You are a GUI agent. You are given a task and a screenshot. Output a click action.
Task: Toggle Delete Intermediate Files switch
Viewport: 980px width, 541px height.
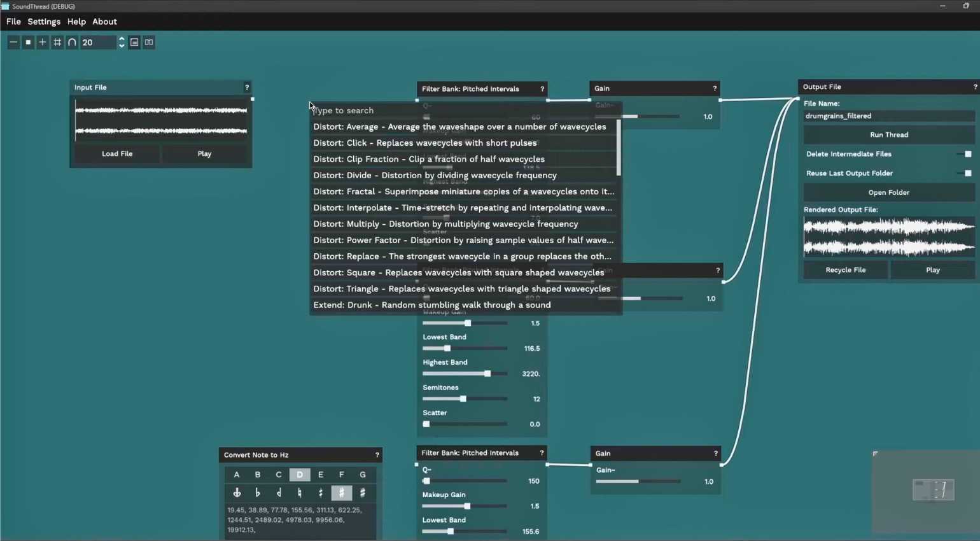coord(967,154)
